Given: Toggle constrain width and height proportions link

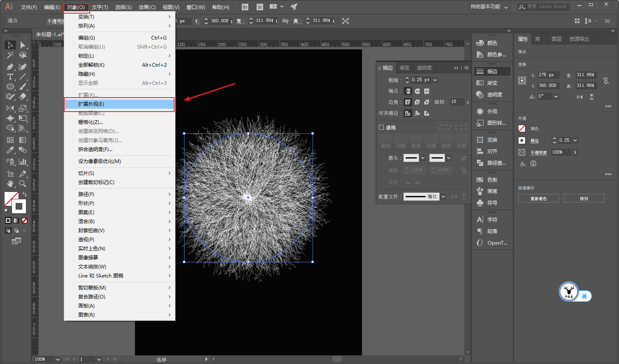Looking at the screenshot, I should (x=605, y=81).
